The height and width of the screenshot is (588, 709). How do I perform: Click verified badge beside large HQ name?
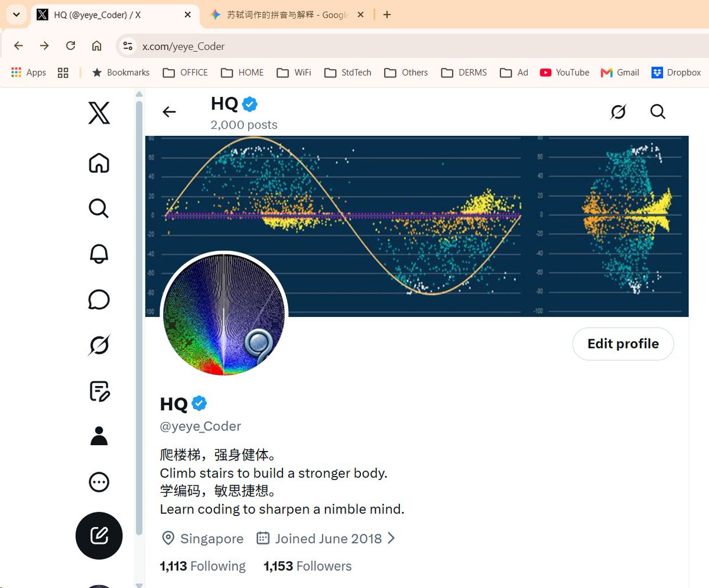pos(199,404)
